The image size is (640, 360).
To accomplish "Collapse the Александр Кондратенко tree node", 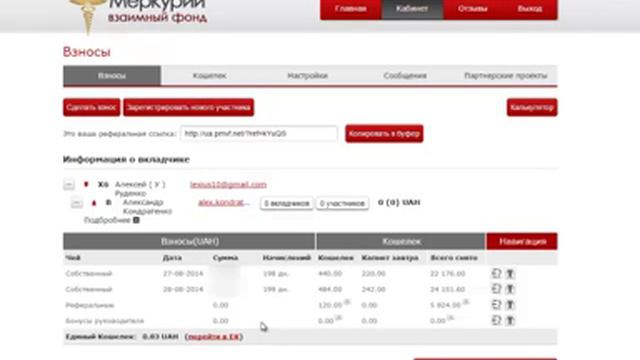I will (x=76, y=202).
